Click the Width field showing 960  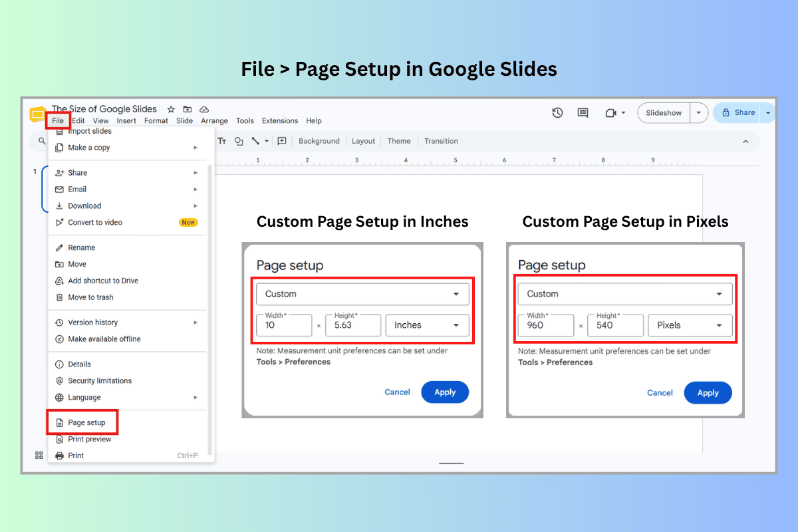click(546, 325)
